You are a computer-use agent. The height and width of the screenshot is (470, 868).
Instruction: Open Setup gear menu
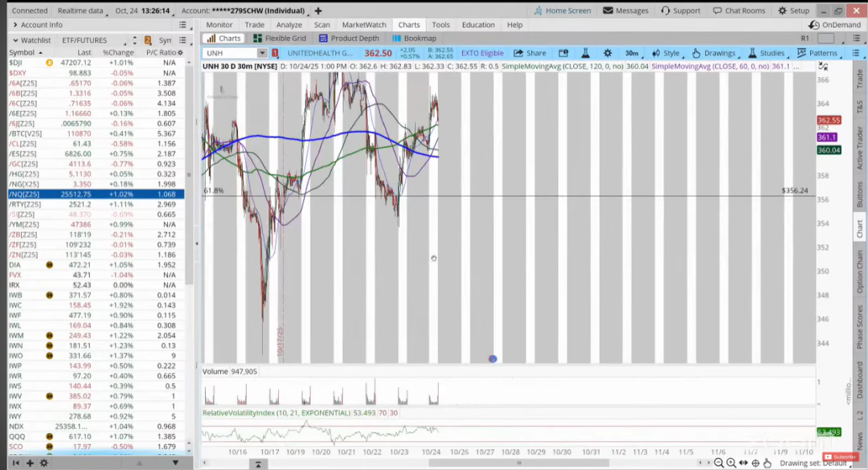pos(793,10)
